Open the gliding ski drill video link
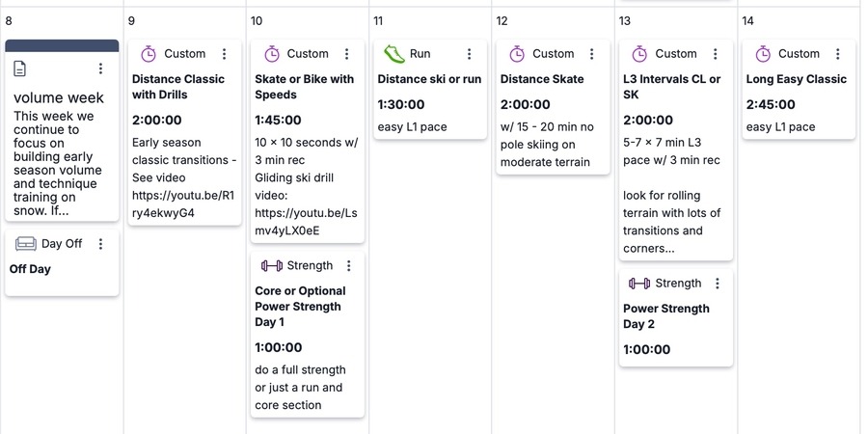Image resolution: width=868 pixels, height=434 pixels. 301,222
